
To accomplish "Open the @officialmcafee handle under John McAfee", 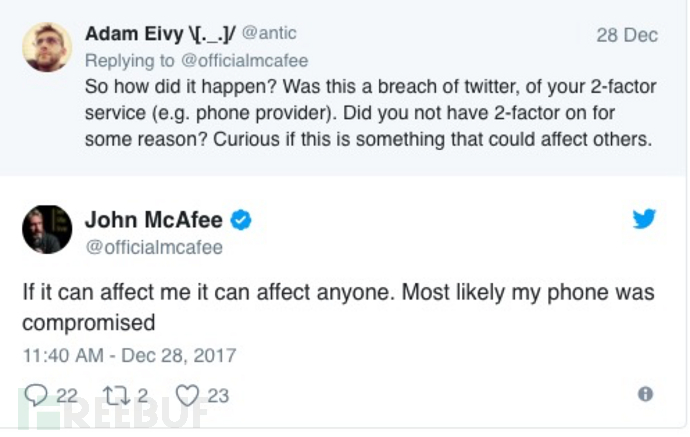I will 153,246.
